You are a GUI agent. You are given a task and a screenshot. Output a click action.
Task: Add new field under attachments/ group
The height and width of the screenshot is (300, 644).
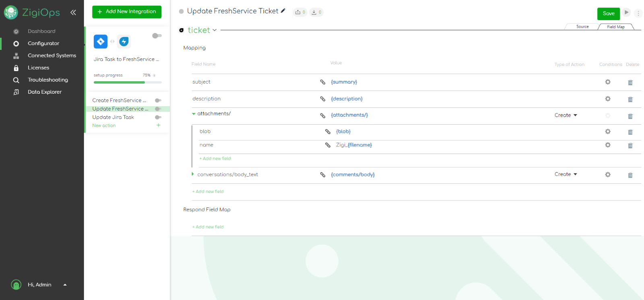click(x=215, y=158)
